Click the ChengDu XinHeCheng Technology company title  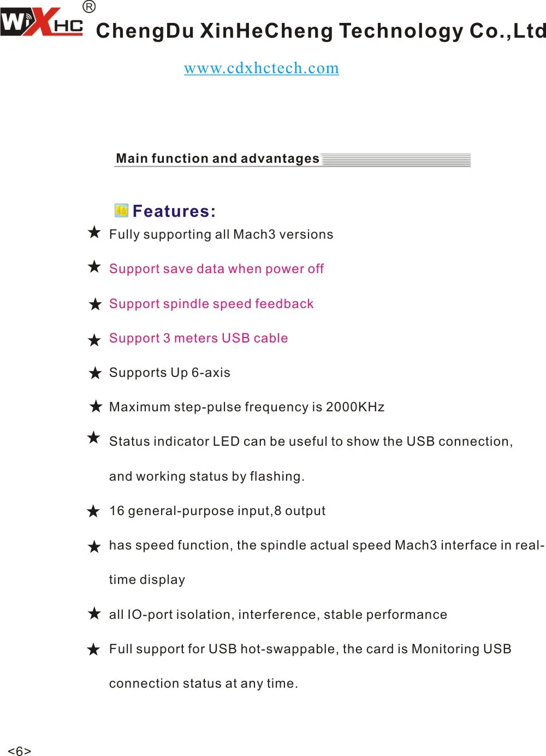pyautogui.click(x=321, y=31)
